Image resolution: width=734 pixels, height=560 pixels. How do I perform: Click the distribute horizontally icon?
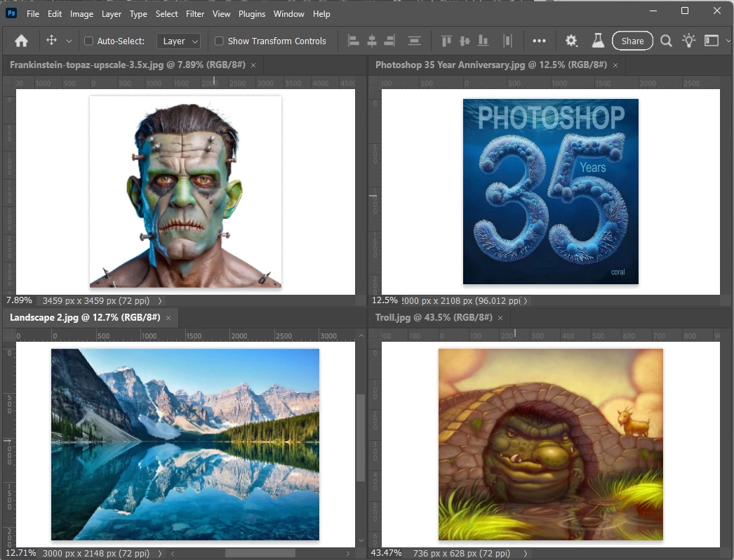[507, 41]
